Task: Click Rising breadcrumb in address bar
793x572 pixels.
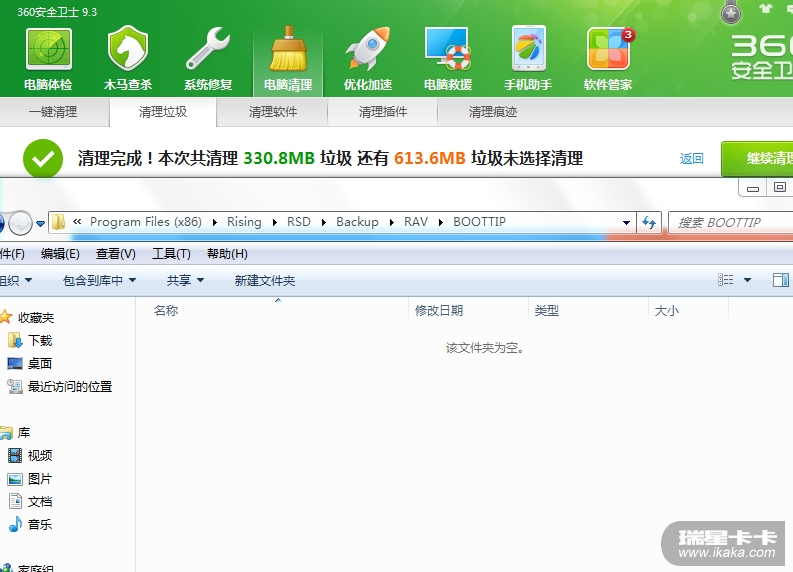Action: point(244,222)
